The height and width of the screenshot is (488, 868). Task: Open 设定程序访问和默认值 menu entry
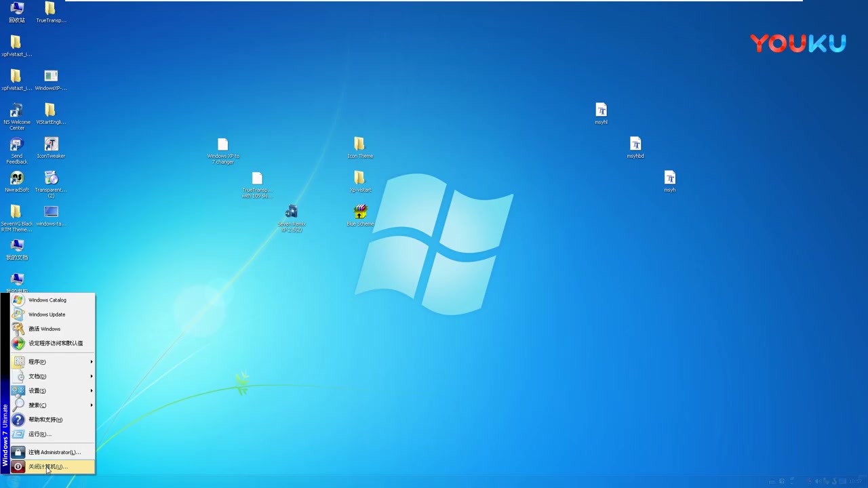click(52, 343)
